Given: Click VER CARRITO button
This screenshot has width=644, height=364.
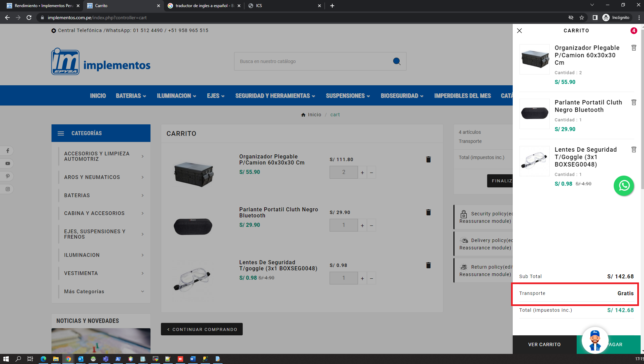Looking at the screenshot, I should point(544,344).
